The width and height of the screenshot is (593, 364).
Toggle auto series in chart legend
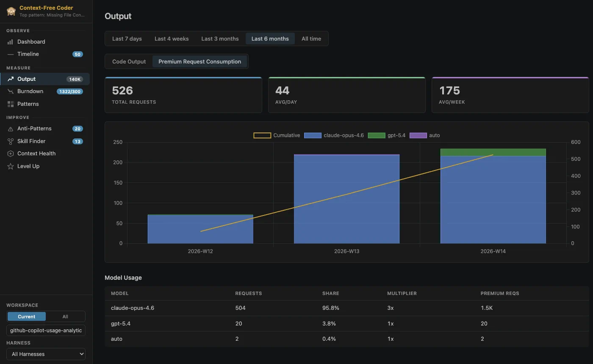point(425,135)
